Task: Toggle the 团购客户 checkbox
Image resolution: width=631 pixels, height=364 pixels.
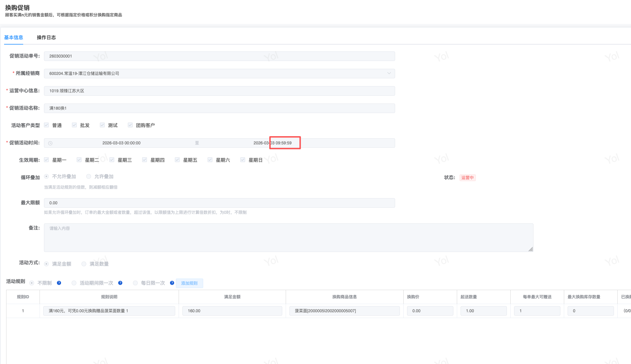Action: point(130,125)
